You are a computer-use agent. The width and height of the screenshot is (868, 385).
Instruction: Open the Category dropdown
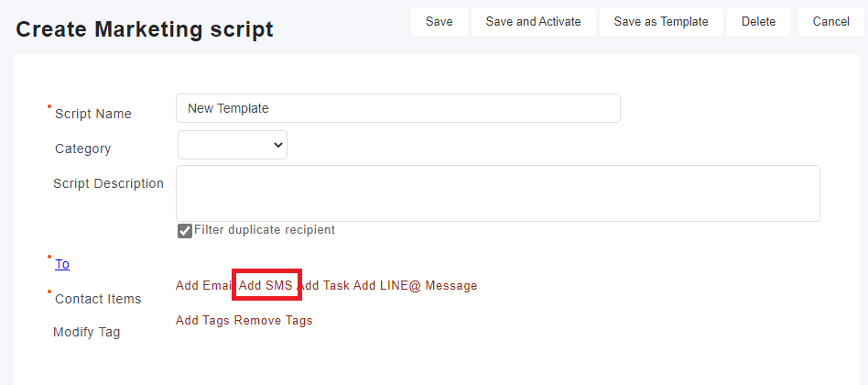[x=233, y=145]
